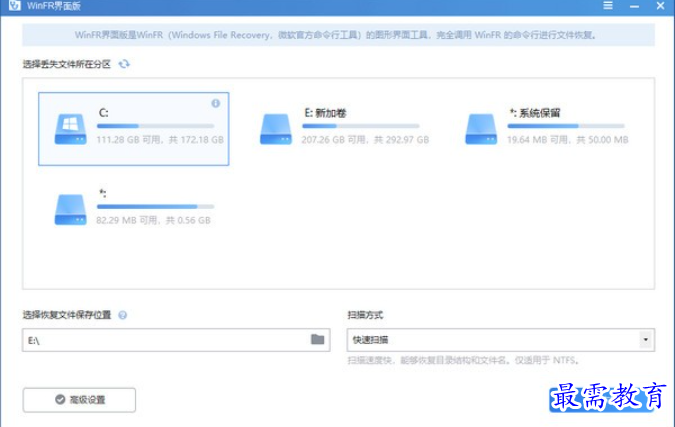675x427 pixels.
Task: Close the WinFR window
Action: tap(660, 6)
